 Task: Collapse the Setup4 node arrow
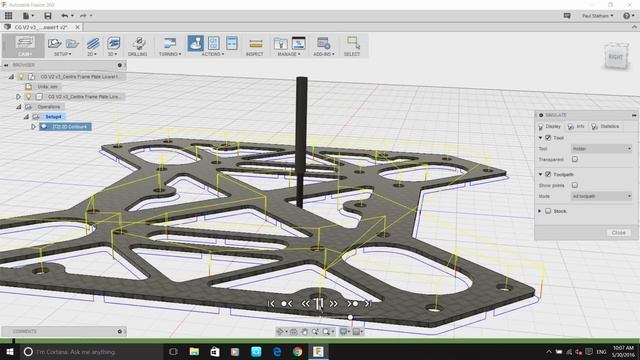26,117
